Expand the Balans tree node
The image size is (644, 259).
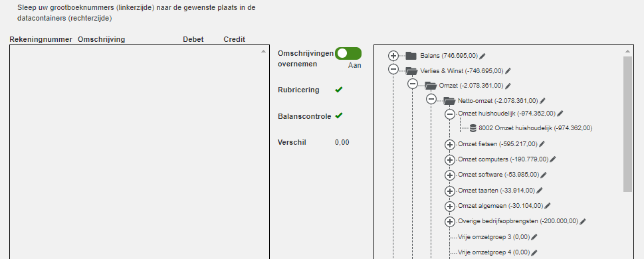pyautogui.click(x=393, y=55)
